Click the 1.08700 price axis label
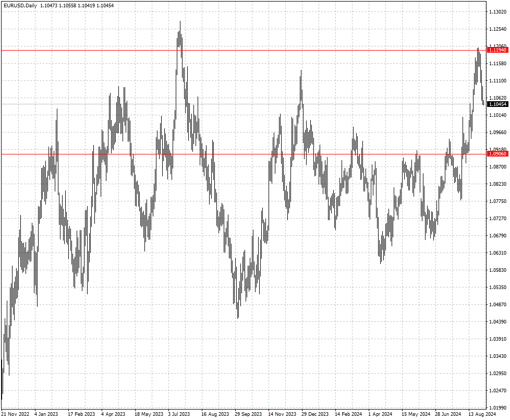Viewport: 510px width, 420px height. [x=497, y=167]
